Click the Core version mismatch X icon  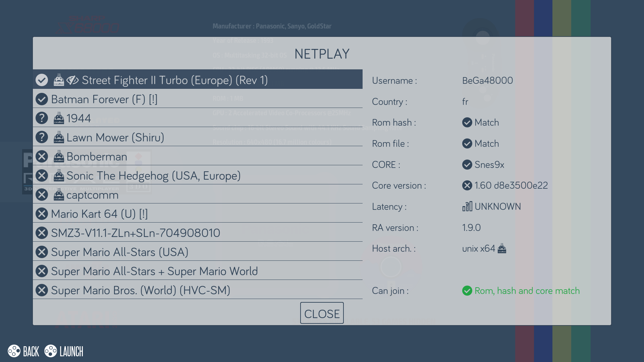pyautogui.click(x=467, y=186)
